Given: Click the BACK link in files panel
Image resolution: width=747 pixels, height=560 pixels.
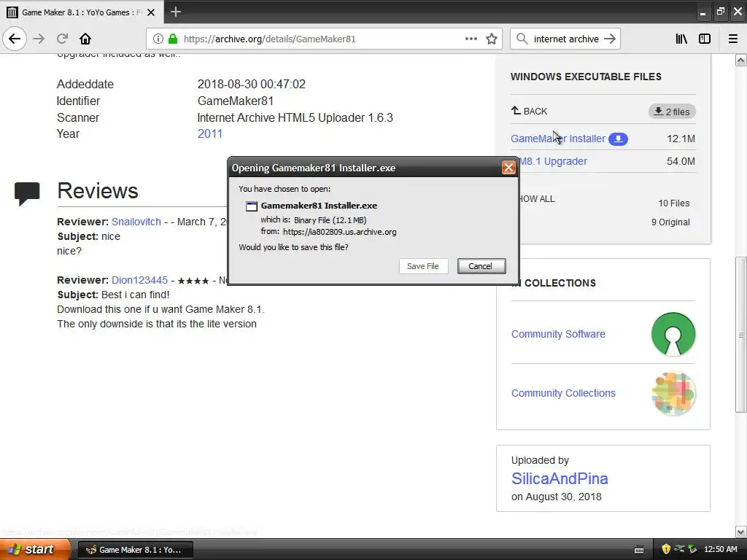Looking at the screenshot, I should 530,112.
